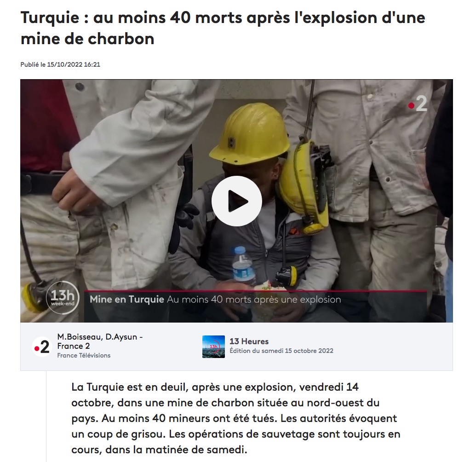The height and width of the screenshot is (462, 476).
Task: Click the publication date 15/10/2022 16:21
Action: (x=74, y=64)
